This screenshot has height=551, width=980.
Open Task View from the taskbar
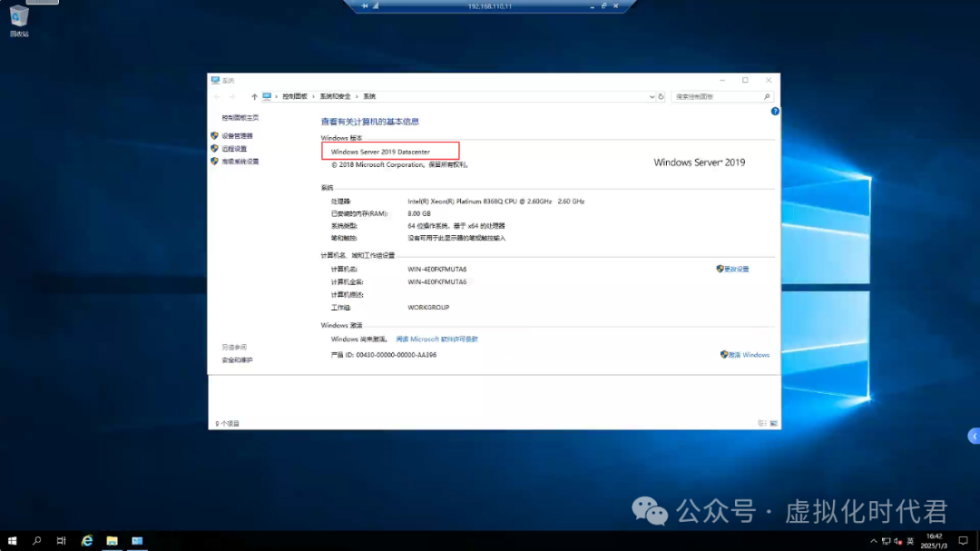pyautogui.click(x=62, y=541)
